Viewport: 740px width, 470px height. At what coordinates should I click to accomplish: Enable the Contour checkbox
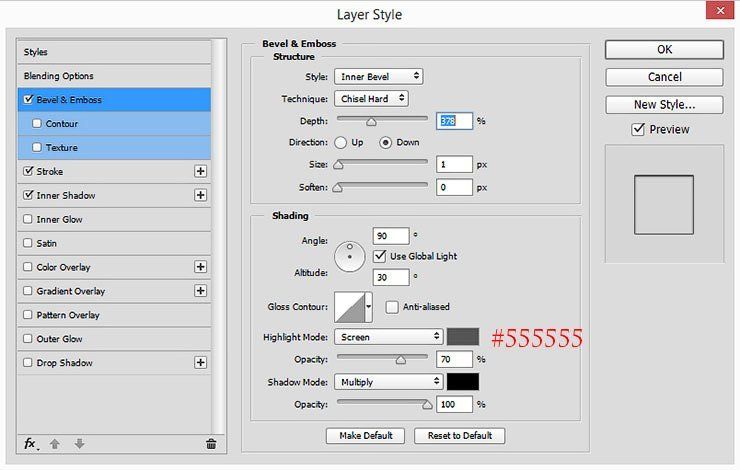[37, 123]
